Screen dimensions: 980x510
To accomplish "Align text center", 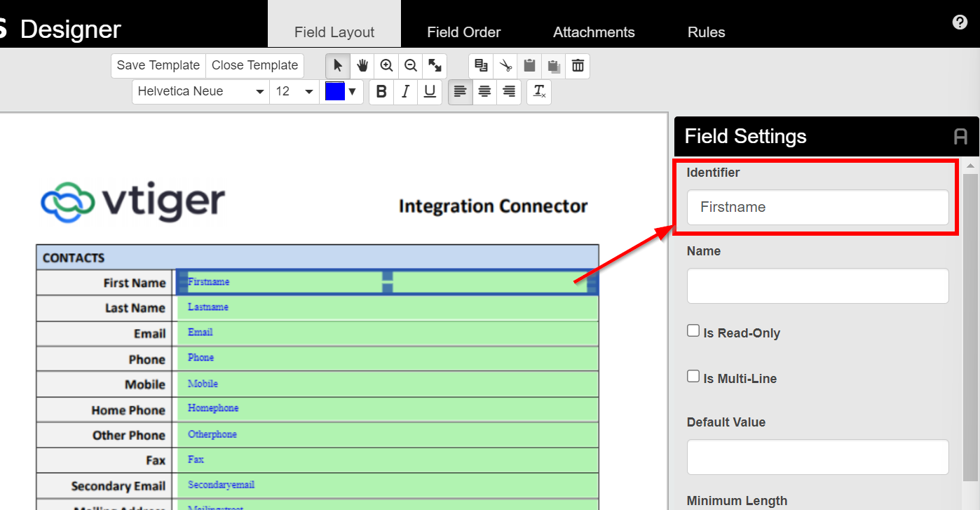I will (x=484, y=91).
